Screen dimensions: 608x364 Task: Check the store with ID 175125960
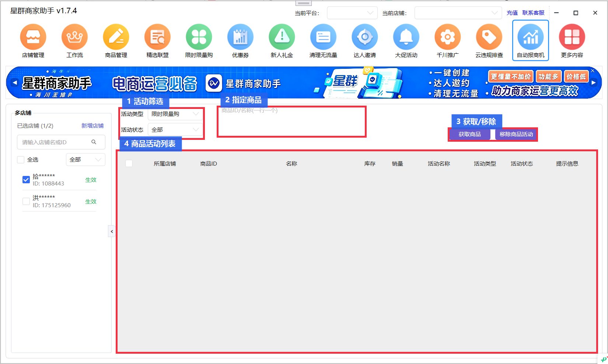(x=26, y=201)
